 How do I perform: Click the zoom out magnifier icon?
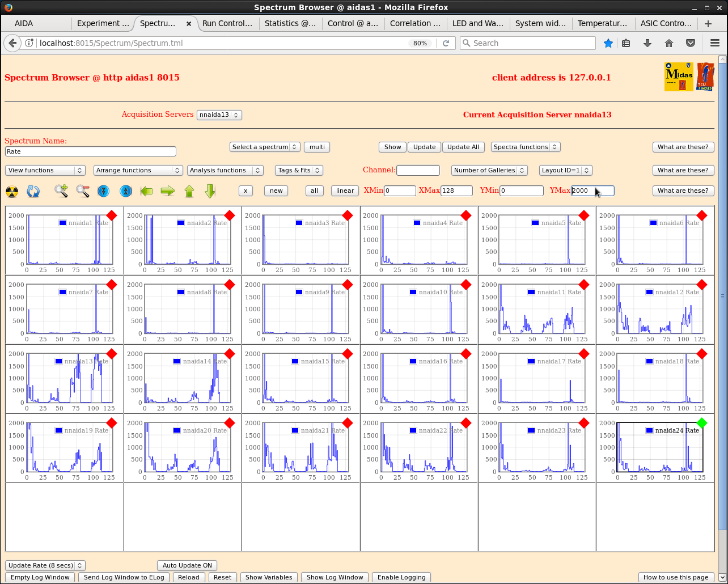pos(83,191)
